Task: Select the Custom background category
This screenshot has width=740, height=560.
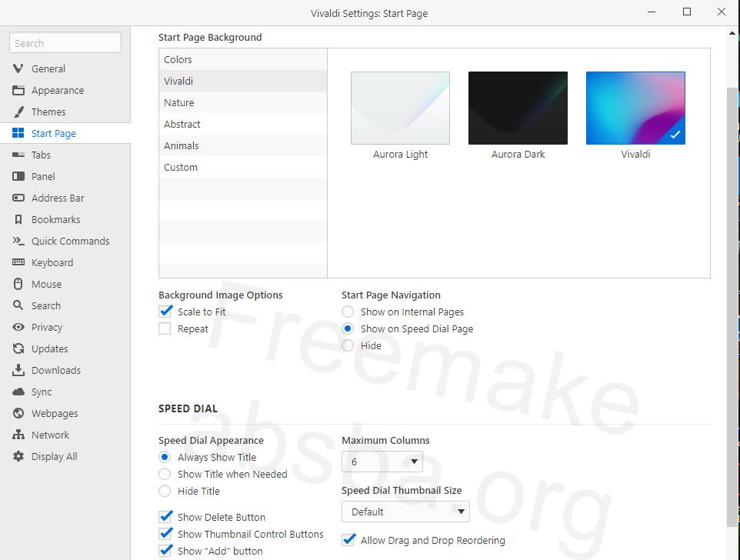Action: pyautogui.click(x=242, y=167)
